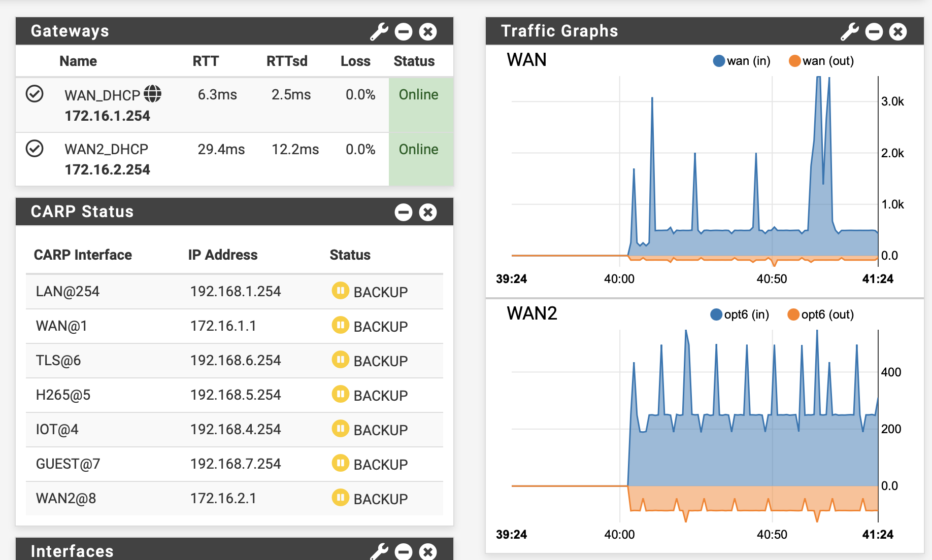Select the Traffic Graphs panel title
This screenshot has height=560, width=932.
tap(559, 31)
